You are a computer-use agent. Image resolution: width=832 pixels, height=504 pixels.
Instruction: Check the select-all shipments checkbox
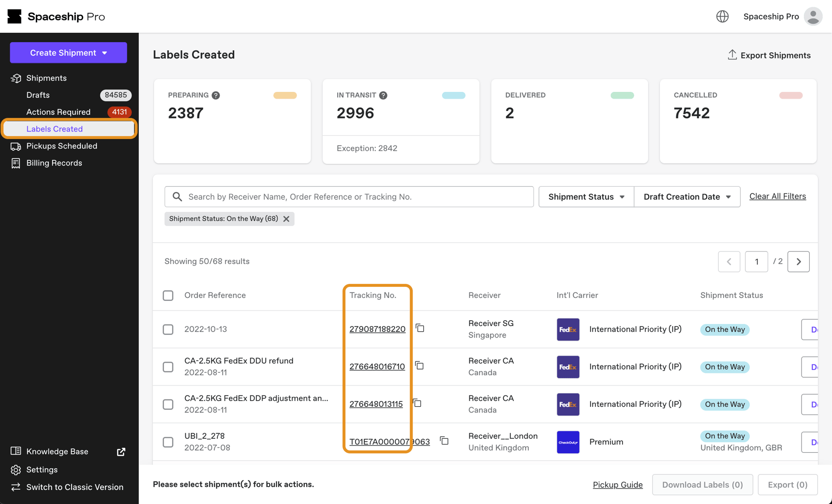pyautogui.click(x=168, y=296)
